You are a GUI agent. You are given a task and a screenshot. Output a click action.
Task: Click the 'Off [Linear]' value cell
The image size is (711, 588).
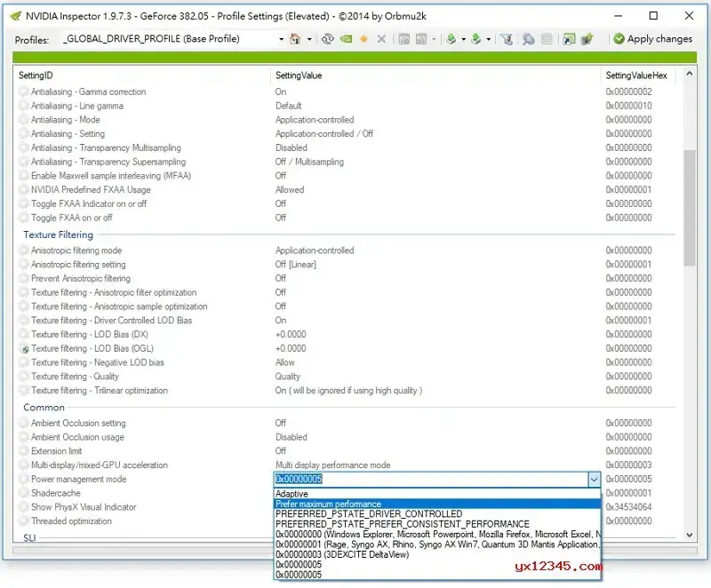(x=296, y=265)
